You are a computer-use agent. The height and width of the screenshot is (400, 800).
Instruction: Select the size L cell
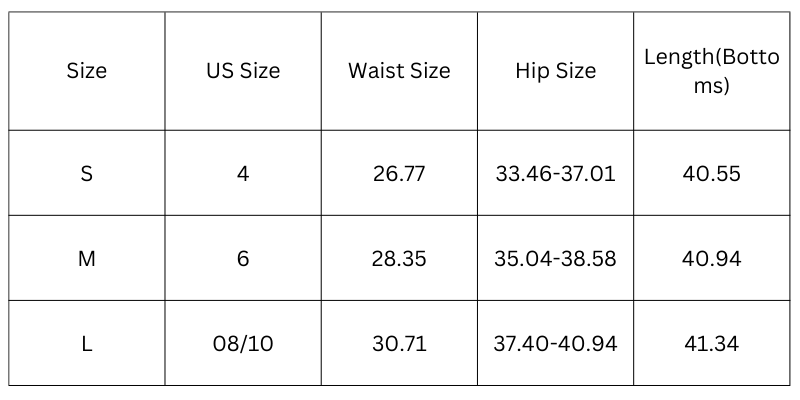click(x=87, y=343)
